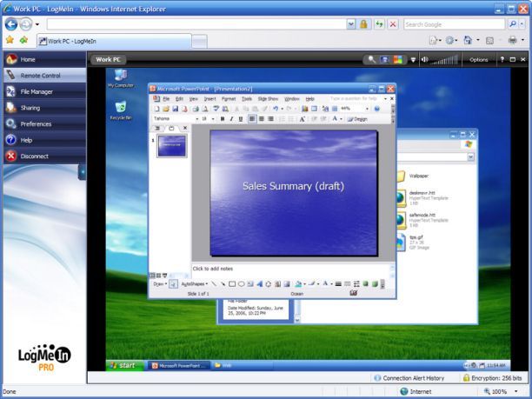Go back in Internet Explorer
532x399 pixels.
pos(10,24)
